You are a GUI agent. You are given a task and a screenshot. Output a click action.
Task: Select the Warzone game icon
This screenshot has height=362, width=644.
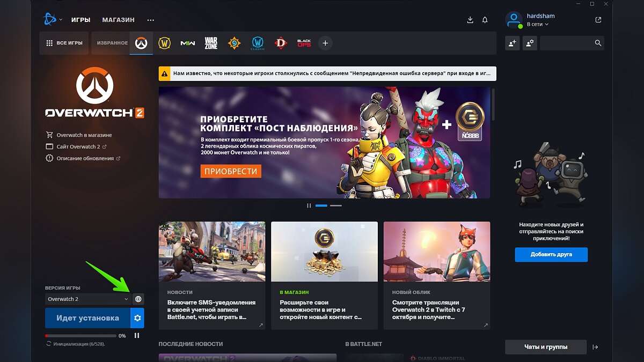coord(211,43)
